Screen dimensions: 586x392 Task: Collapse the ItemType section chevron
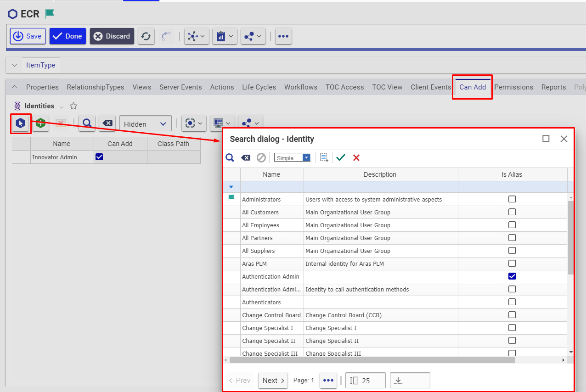[x=14, y=65]
